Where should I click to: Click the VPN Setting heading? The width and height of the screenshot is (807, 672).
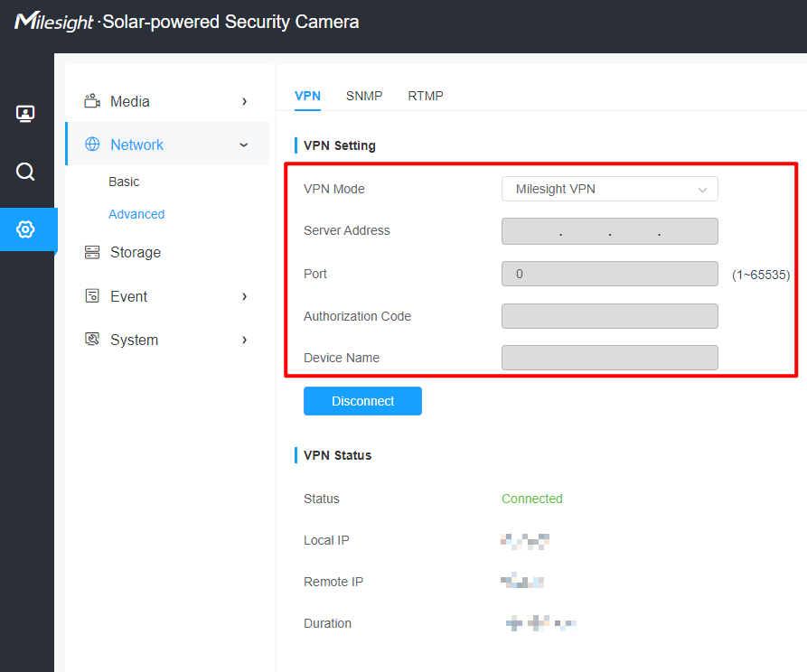pos(340,145)
